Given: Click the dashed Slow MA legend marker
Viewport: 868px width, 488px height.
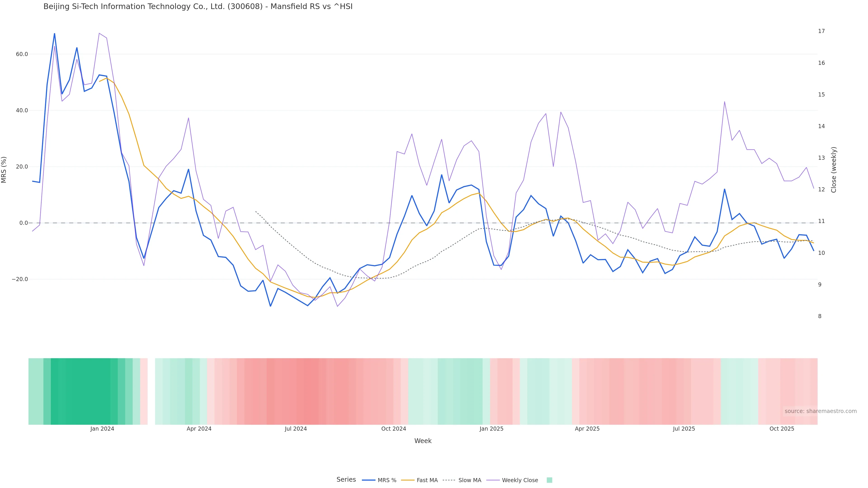Looking at the screenshot, I should (449, 480).
